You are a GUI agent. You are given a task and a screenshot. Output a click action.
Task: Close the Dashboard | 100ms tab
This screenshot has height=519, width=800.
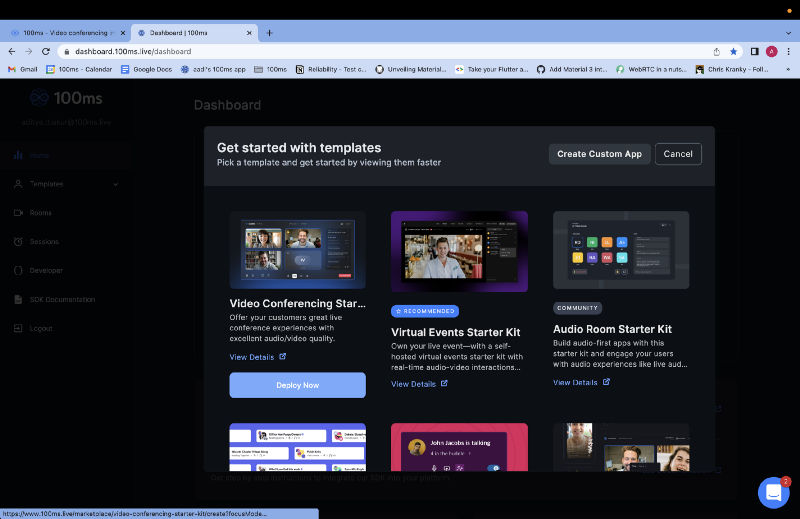pos(249,33)
